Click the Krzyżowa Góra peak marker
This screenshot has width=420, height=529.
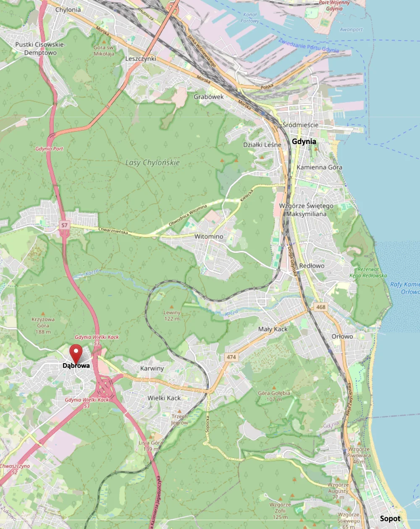point(43,314)
